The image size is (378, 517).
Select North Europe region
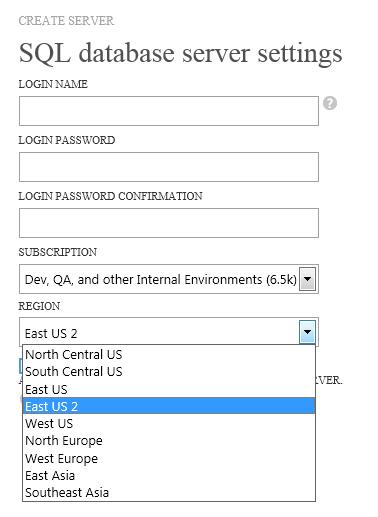pos(169,441)
